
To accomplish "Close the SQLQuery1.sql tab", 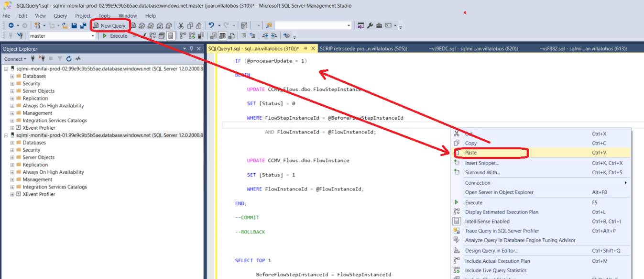I will coord(313,49).
